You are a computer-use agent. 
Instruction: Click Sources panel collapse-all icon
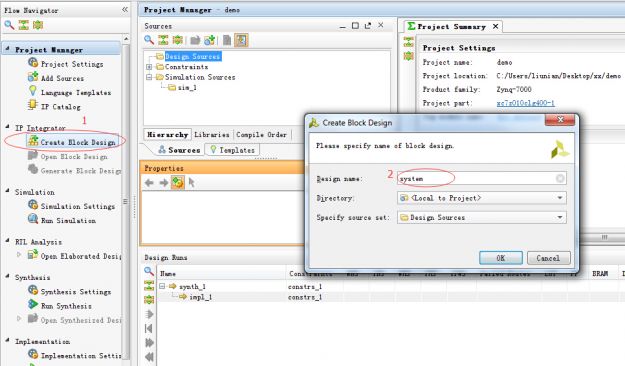coord(177,40)
